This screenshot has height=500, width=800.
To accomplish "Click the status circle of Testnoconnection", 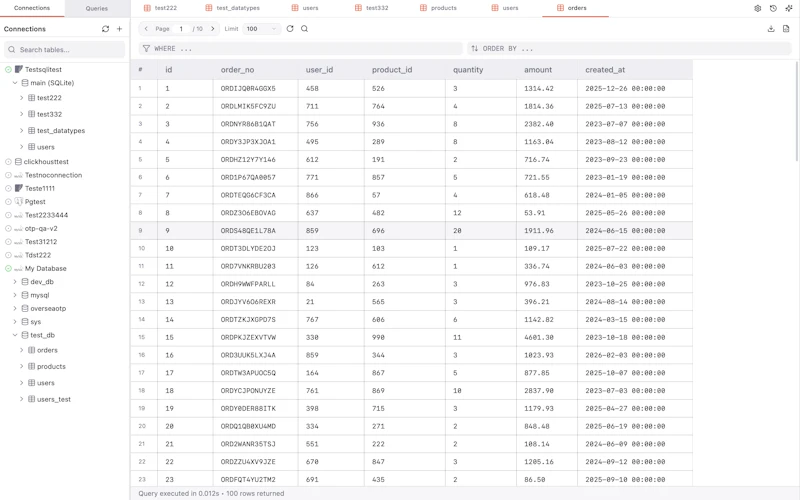I will coord(8,175).
